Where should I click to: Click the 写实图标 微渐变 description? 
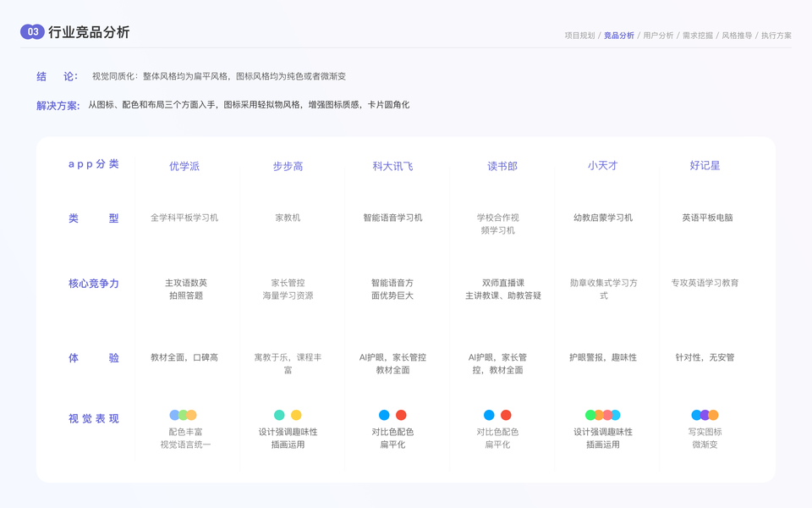click(x=705, y=438)
